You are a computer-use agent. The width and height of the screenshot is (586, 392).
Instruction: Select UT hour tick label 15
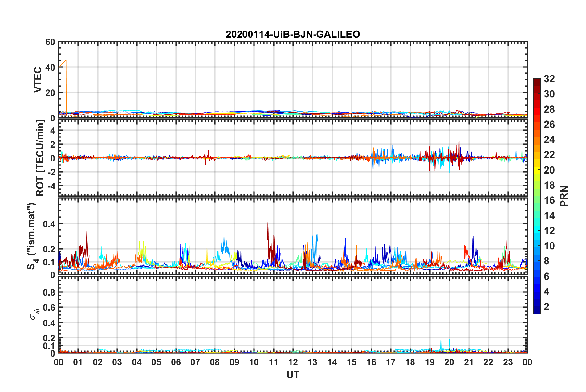click(352, 362)
